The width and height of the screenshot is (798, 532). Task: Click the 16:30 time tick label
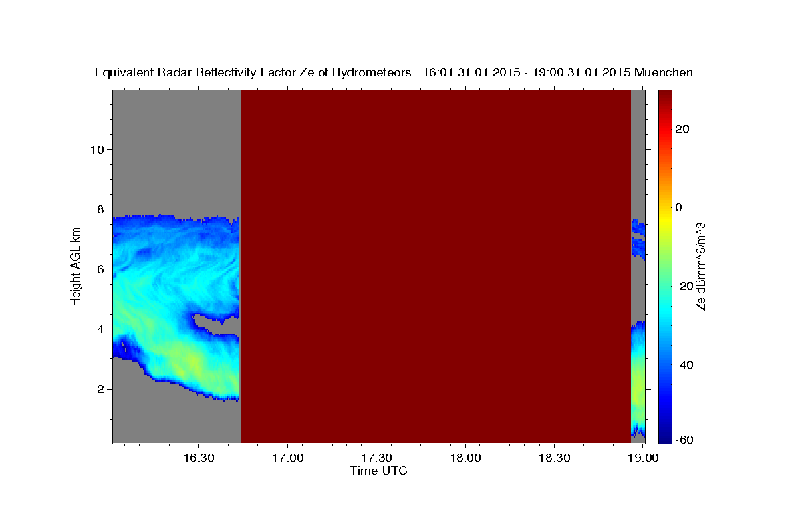[198, 458]
